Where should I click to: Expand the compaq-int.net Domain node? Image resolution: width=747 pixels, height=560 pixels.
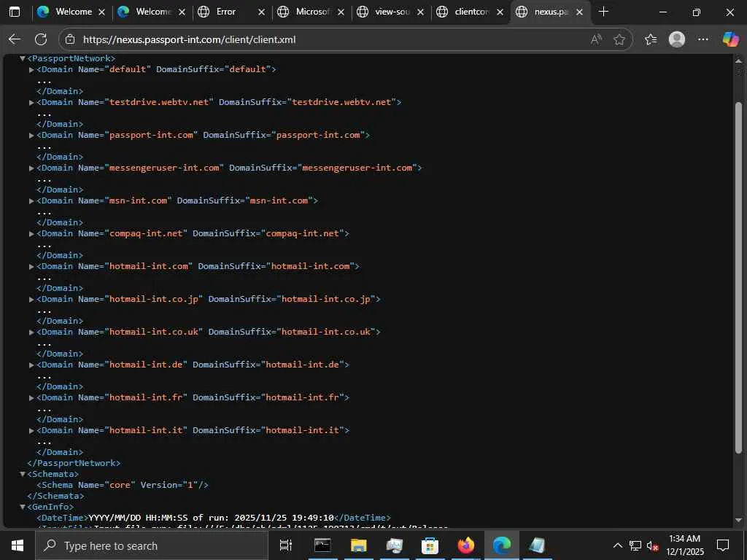[31, 234]
